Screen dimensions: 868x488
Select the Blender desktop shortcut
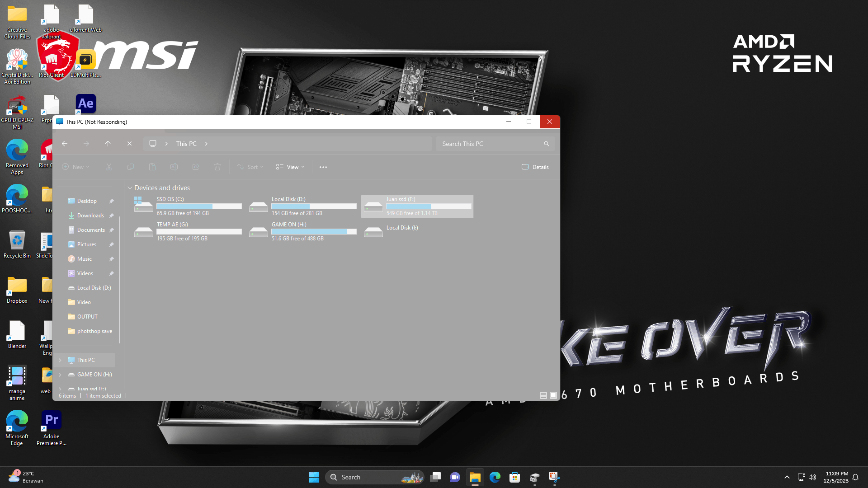[x=17, y=335]
